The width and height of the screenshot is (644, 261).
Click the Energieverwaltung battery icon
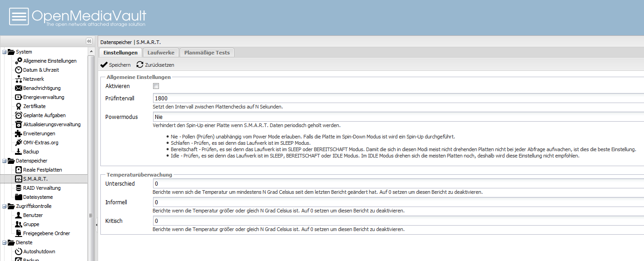pos(19,97)
